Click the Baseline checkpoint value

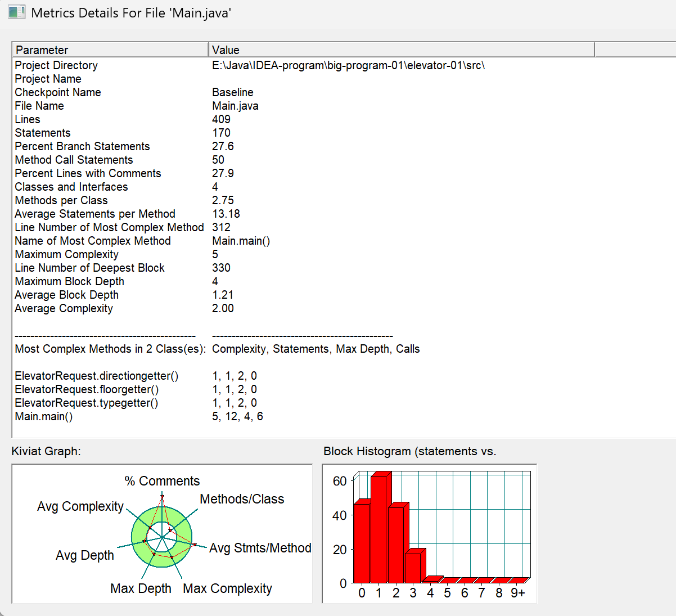(x=232, y=92)
